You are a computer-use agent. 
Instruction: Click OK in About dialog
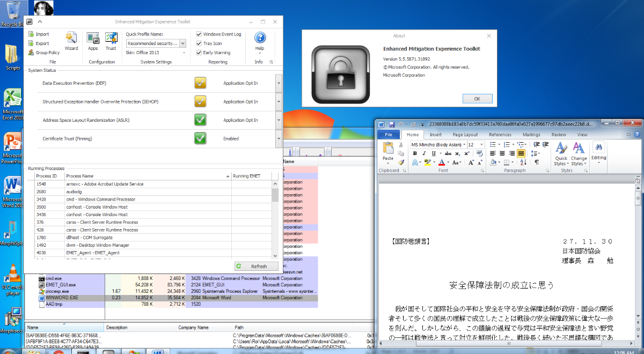pyautogui.click(x=477, y=99)
